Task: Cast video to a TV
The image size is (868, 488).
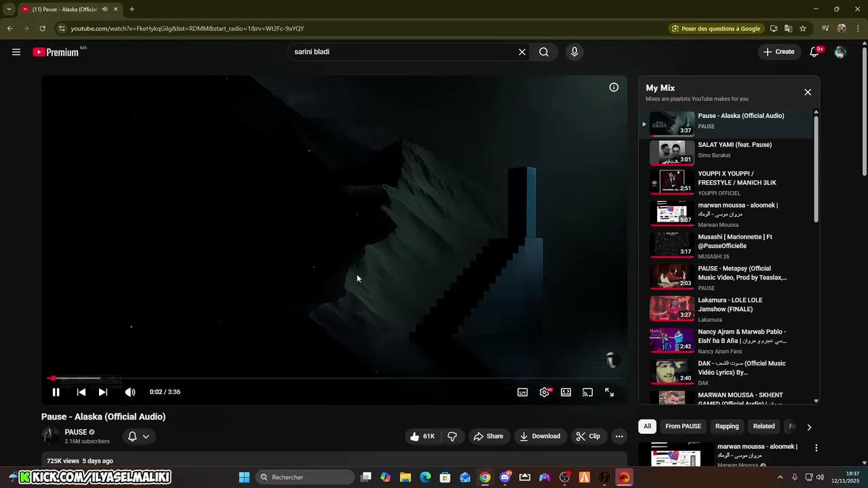Action: click(x=588, y=392)
